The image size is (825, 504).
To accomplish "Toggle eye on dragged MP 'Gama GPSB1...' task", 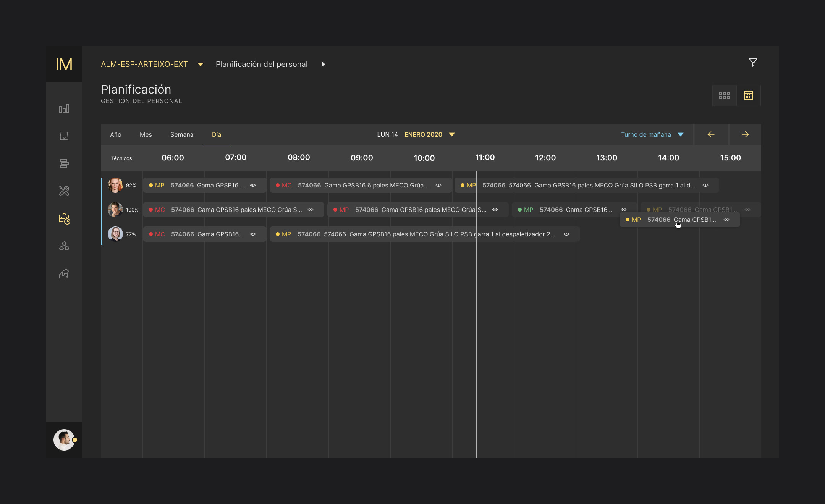I will tap(726, 220).
